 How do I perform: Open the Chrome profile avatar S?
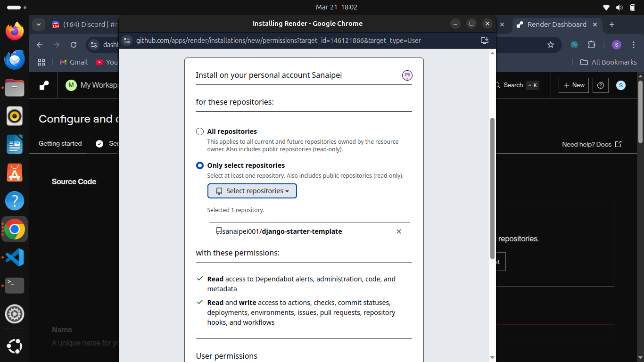(x=617, y=45)
